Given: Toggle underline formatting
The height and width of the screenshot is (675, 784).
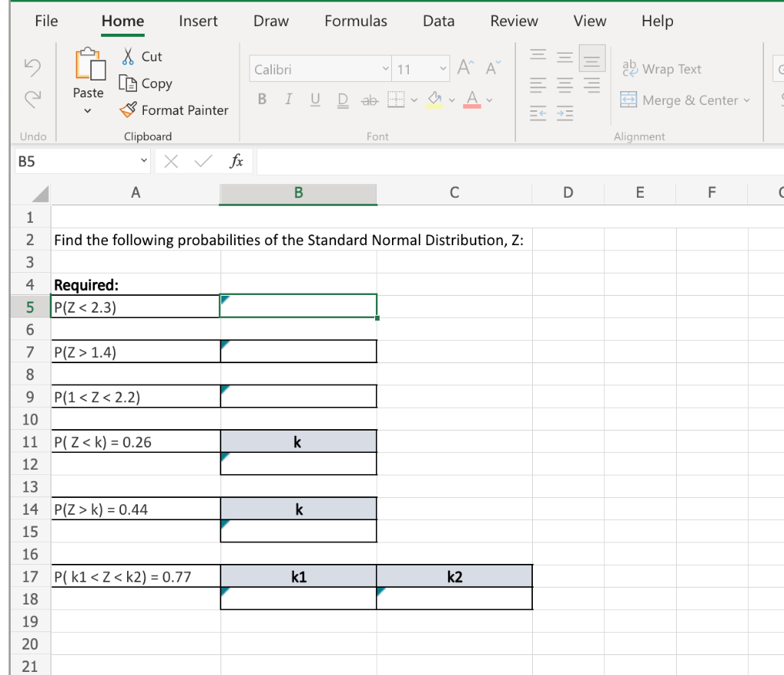Looking at the screenshot, I should click(315, 100).
